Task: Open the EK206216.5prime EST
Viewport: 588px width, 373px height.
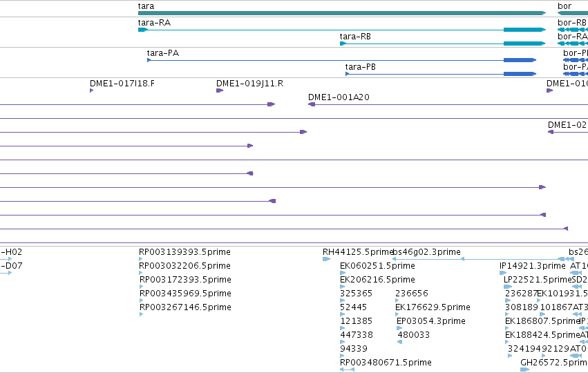Action: click(x=377, y=280)
